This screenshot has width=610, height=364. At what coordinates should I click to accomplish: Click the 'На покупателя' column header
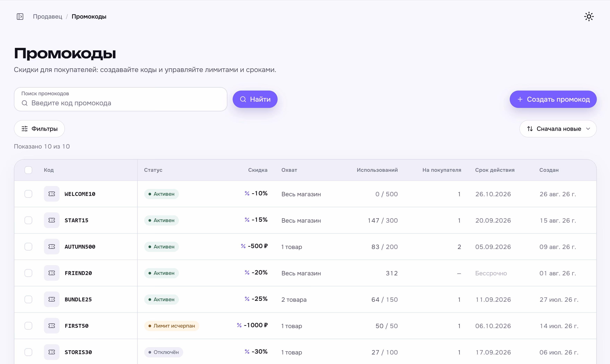point(442,170)
